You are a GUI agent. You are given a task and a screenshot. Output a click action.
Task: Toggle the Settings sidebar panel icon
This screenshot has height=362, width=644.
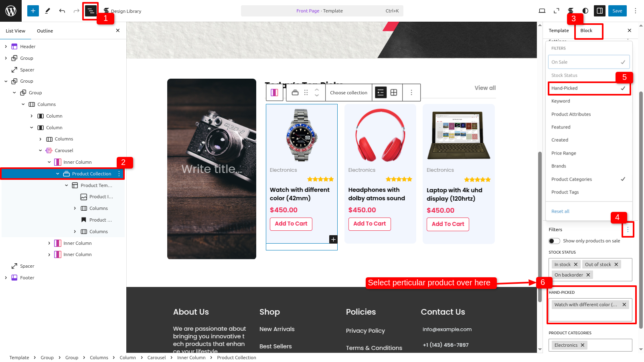pyautogui.click(x=600, y=11)
